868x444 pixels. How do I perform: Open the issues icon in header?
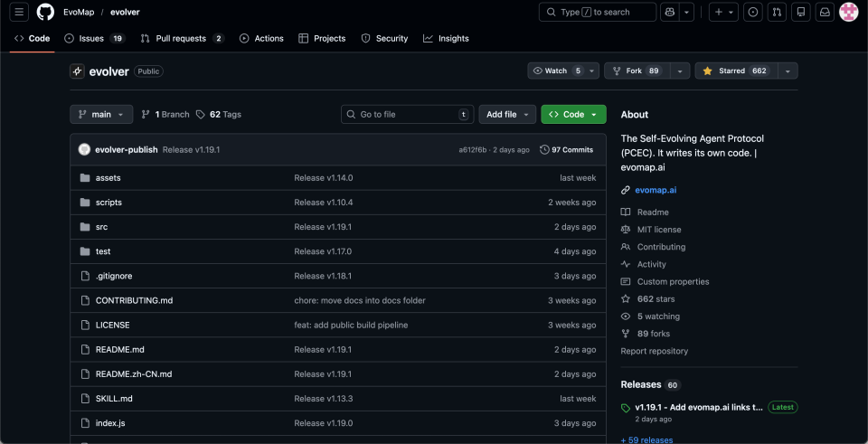[753, 12]
